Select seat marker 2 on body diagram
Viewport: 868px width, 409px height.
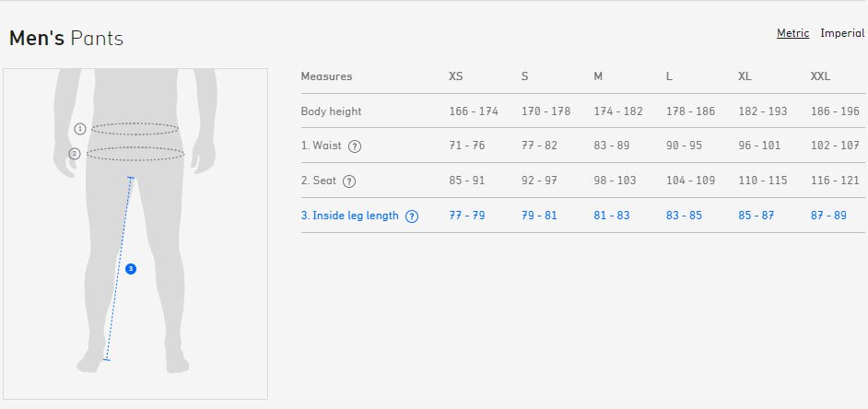[75, 154]
